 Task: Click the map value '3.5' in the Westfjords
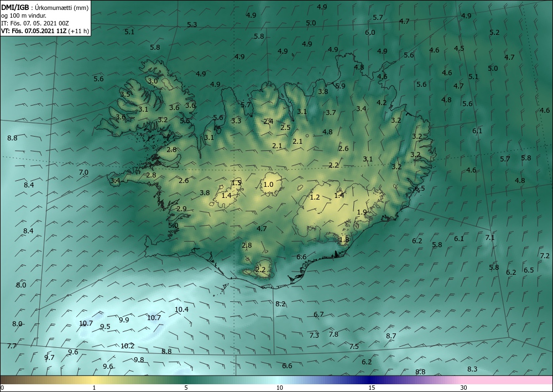[x=125, y=94]
